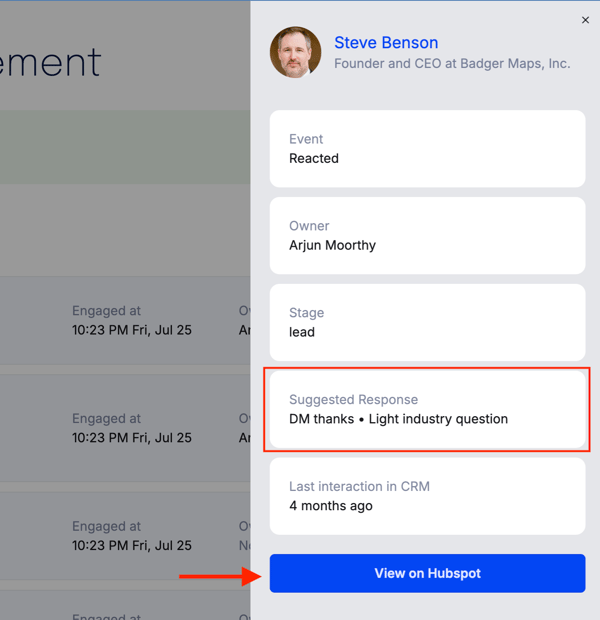Select the second Engaged at 10:23 PM row
The width and height of the screenshot is (600, 620).
(x=125, y=428)
